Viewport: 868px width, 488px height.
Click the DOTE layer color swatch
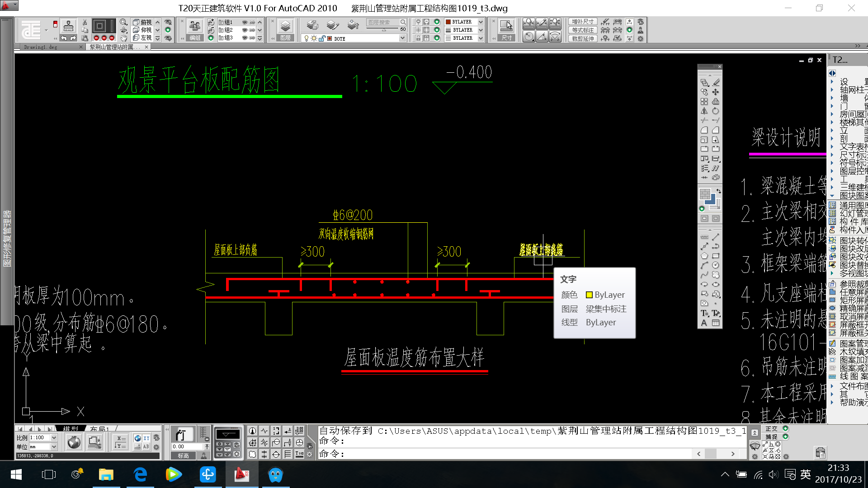(330, 38)
